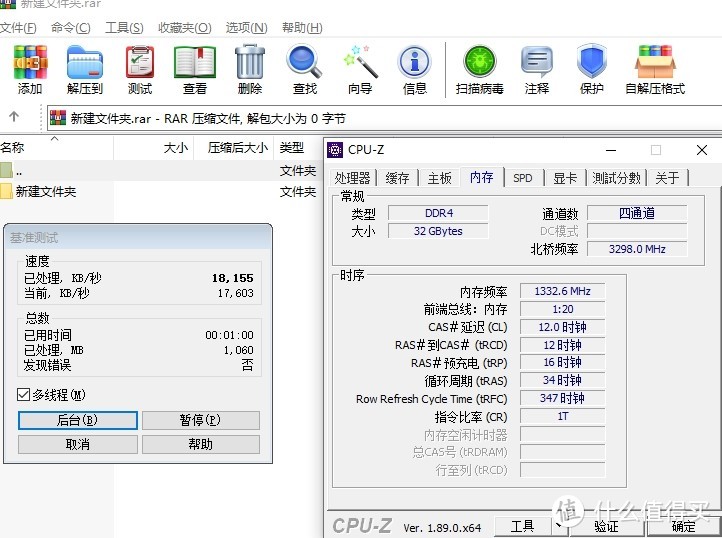
Task: Open the Comment (注释) icon
Action: (x=537, y=70)
